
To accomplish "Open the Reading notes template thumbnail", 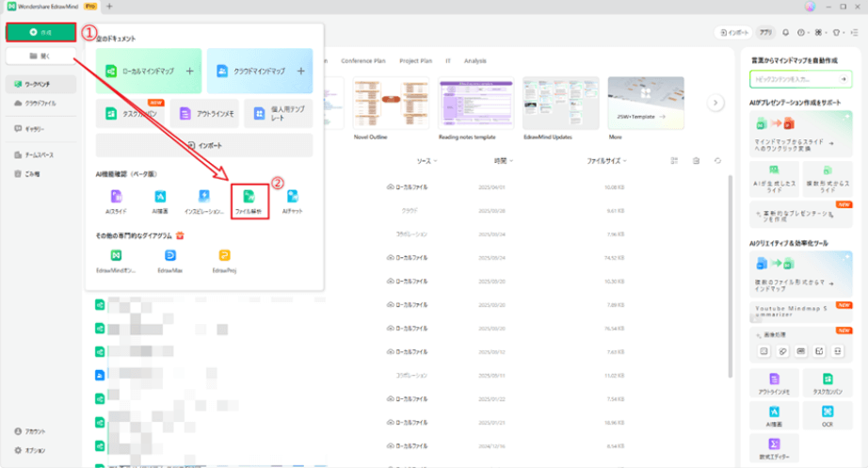I will 476,104.
